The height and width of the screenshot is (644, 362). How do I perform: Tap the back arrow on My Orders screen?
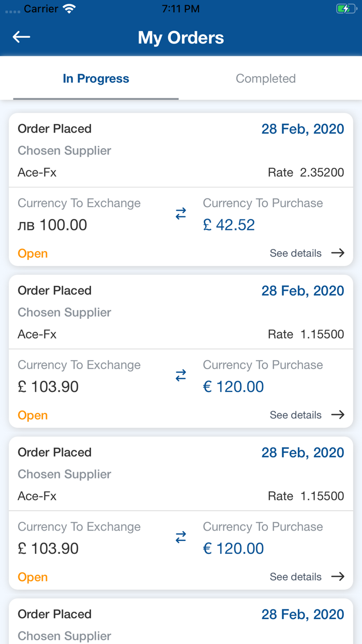pyautogui.click(x=21, y=36)
